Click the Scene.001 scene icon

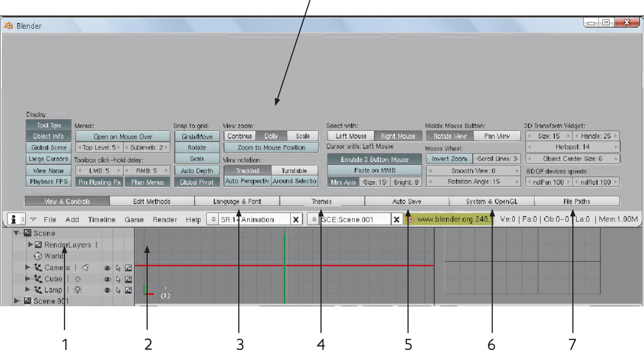click(x=27, y=301)
